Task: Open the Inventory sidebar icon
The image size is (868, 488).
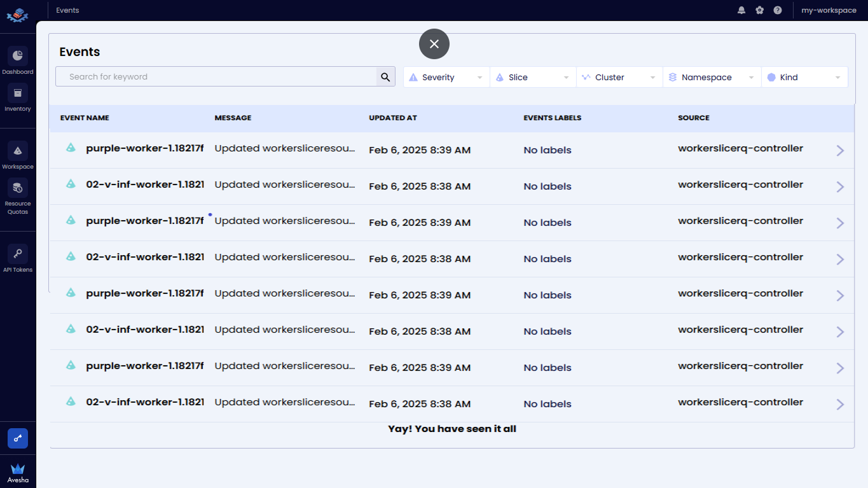Action: 18,94
